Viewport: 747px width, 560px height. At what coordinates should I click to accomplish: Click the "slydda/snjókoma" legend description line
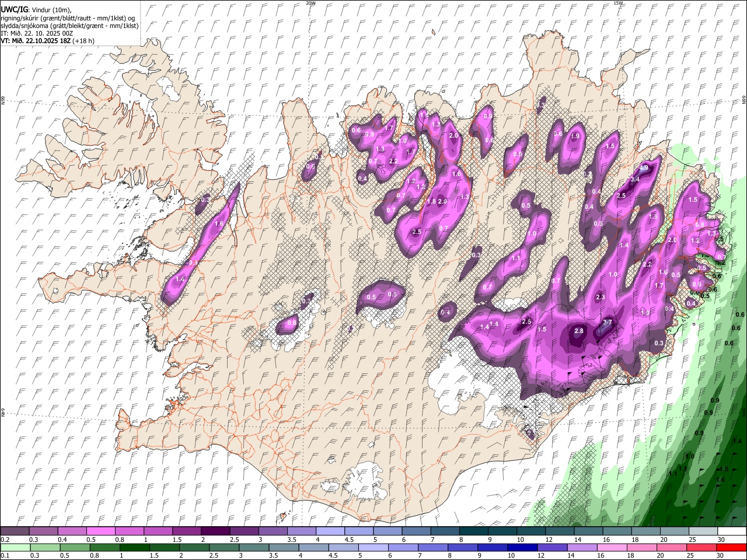(x=69, y=26)
